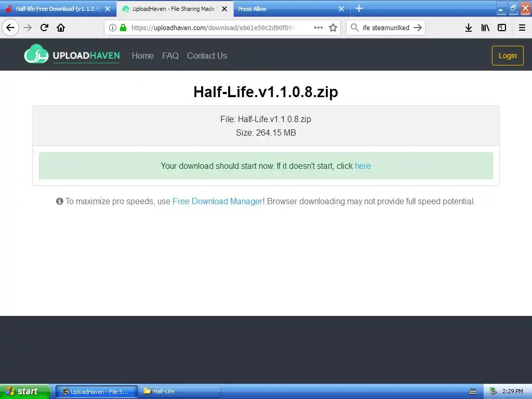
Task: Click the forward navigation arrow
Action: pyautogui.click(x=28, y=28)
